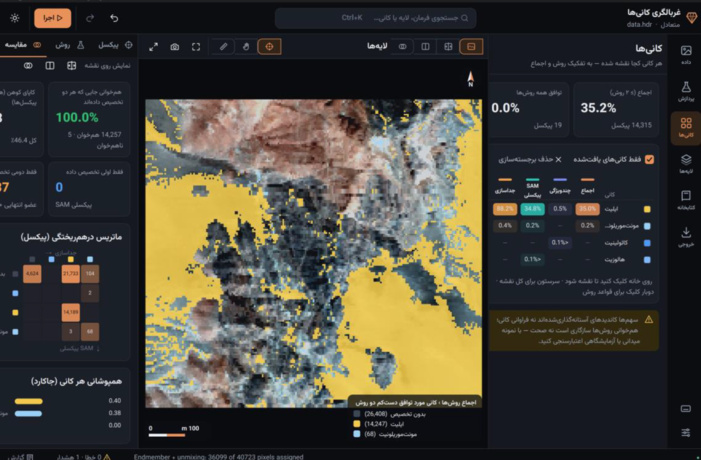Screen dimensions: 701x460
Task: Click the SAM پیکسلی column header
Action: [532, 188]
